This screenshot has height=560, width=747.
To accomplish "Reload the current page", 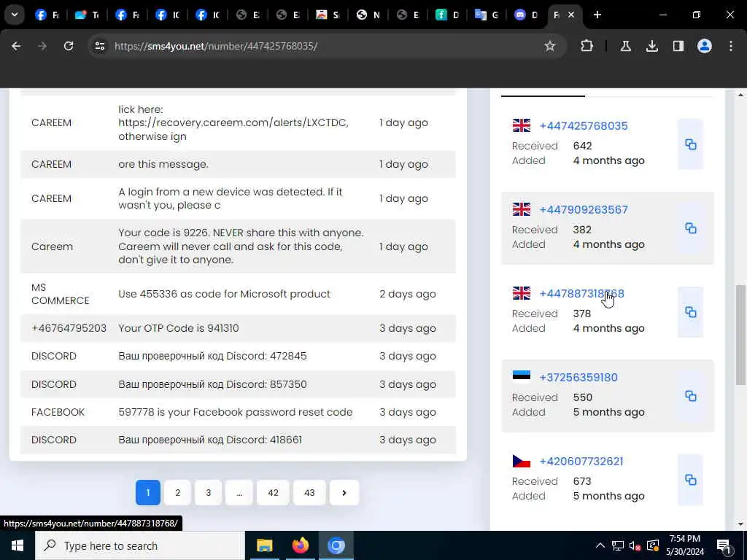I will pos(69,46).
